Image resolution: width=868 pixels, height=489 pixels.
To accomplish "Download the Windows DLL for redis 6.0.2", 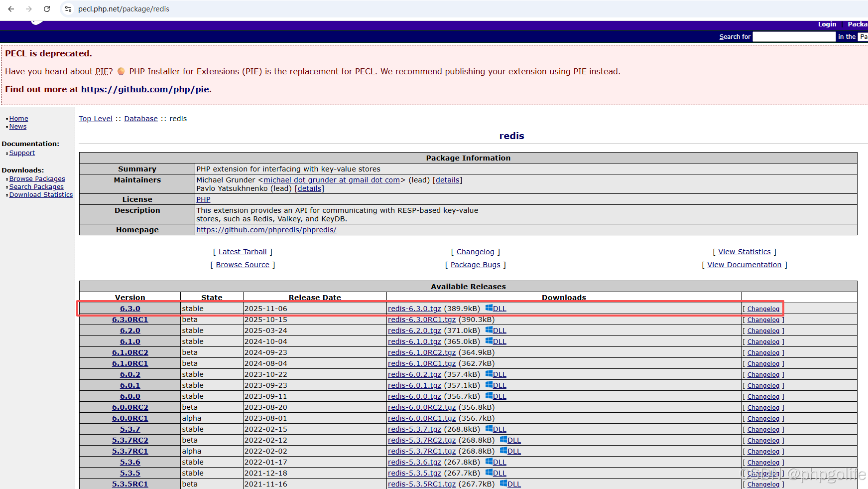I will click(496, 374).
